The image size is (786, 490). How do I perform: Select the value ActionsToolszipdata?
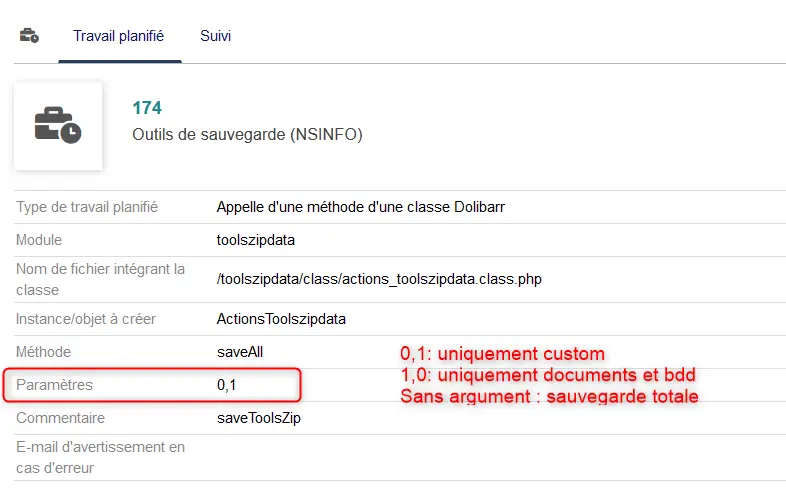click(281, 319)
